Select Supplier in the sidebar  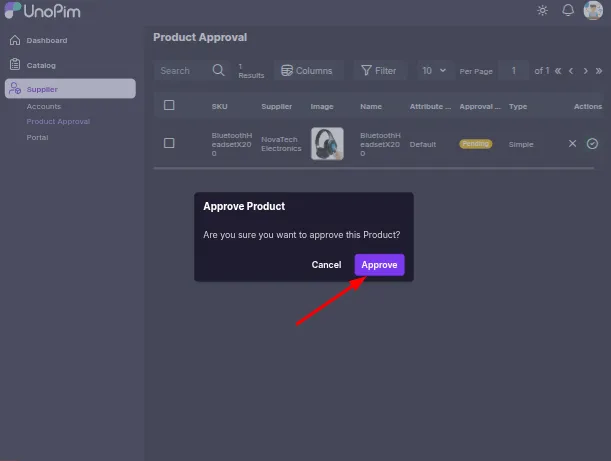[70, 89]
